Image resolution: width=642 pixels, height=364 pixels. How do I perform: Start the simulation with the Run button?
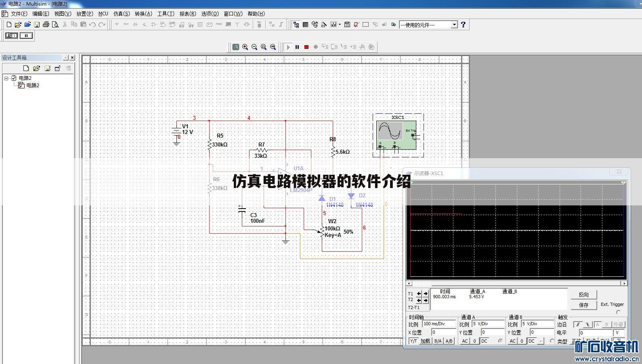coord(288,47)
